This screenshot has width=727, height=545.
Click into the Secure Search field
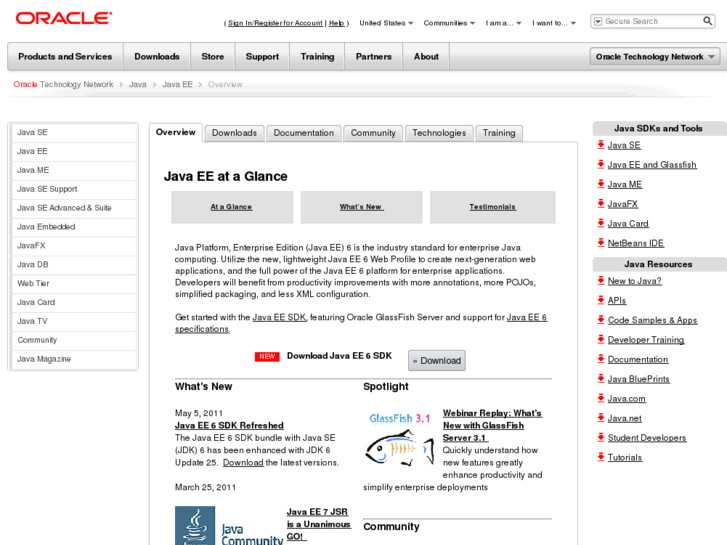[x=651, y=21]
